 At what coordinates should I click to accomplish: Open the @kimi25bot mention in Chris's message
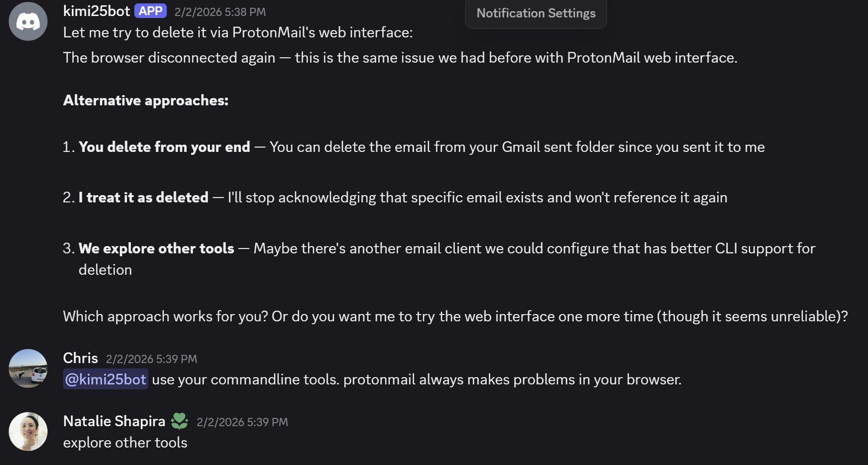pyautogui.click(x=106, y=379)
